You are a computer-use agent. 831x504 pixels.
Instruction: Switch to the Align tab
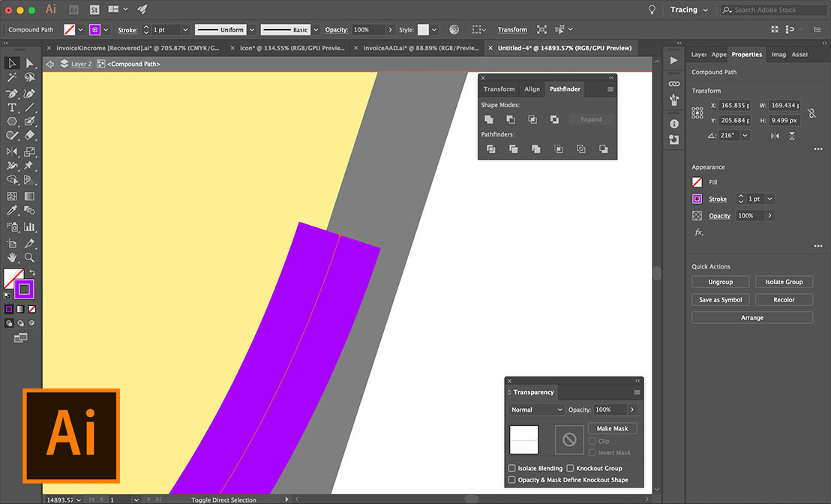tap(532, 89)
